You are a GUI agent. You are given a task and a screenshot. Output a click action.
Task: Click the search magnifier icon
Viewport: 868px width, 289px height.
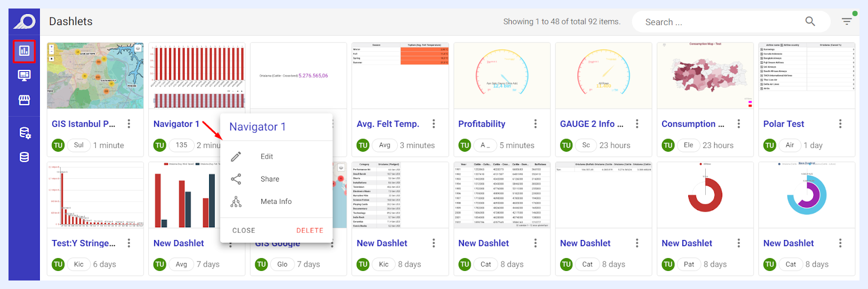point(810,21)
